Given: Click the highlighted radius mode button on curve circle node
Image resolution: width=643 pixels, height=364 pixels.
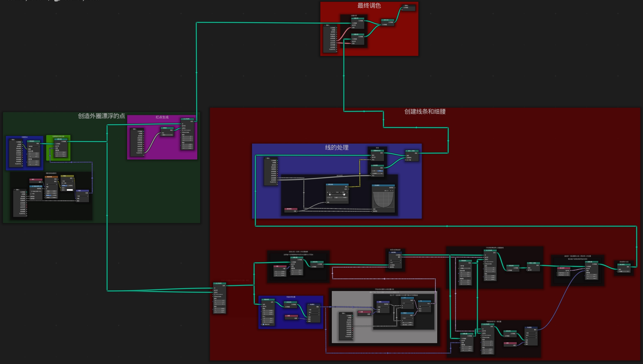Looking at the screenshot, I should pos(380,171).
